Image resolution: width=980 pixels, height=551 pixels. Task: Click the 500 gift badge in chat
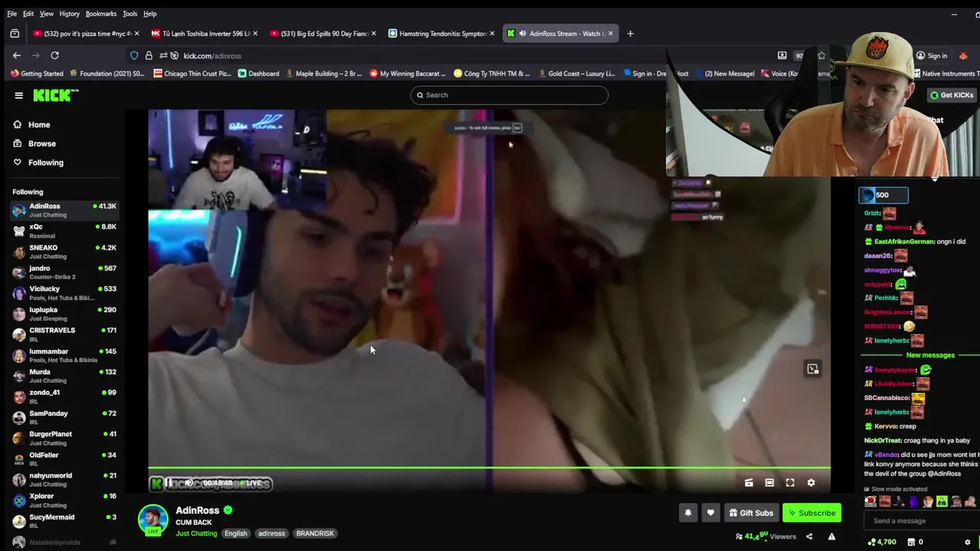pyautogui.click(x=883, y=195)
